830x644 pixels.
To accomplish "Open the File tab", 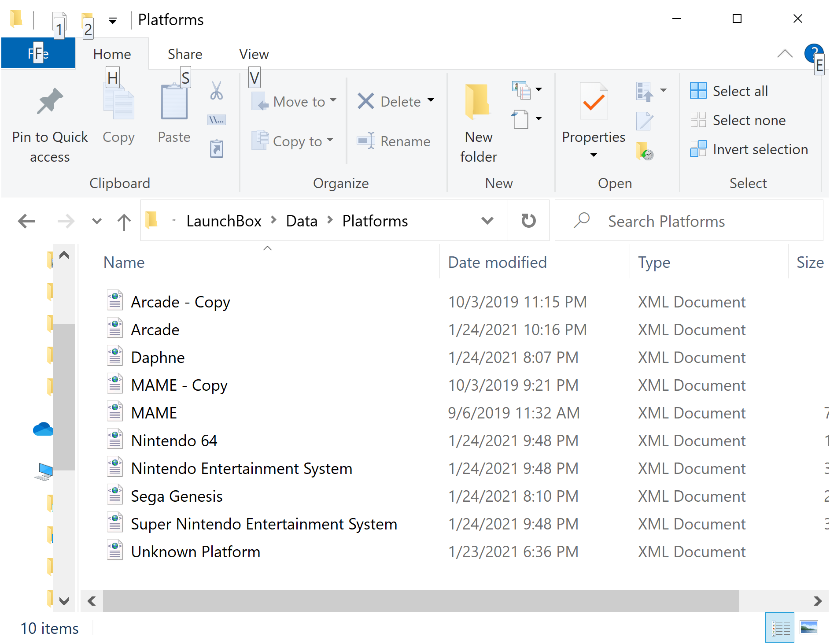I will pos(38,53).
